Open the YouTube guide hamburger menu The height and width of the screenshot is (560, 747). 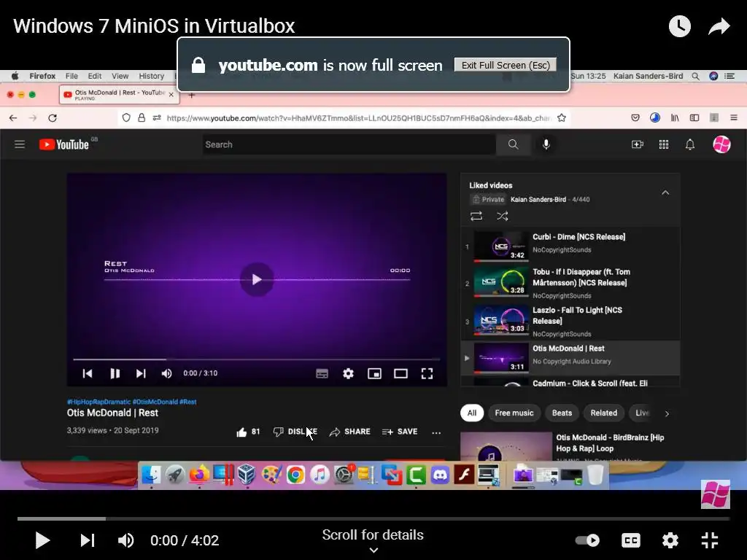pos(20,144)
